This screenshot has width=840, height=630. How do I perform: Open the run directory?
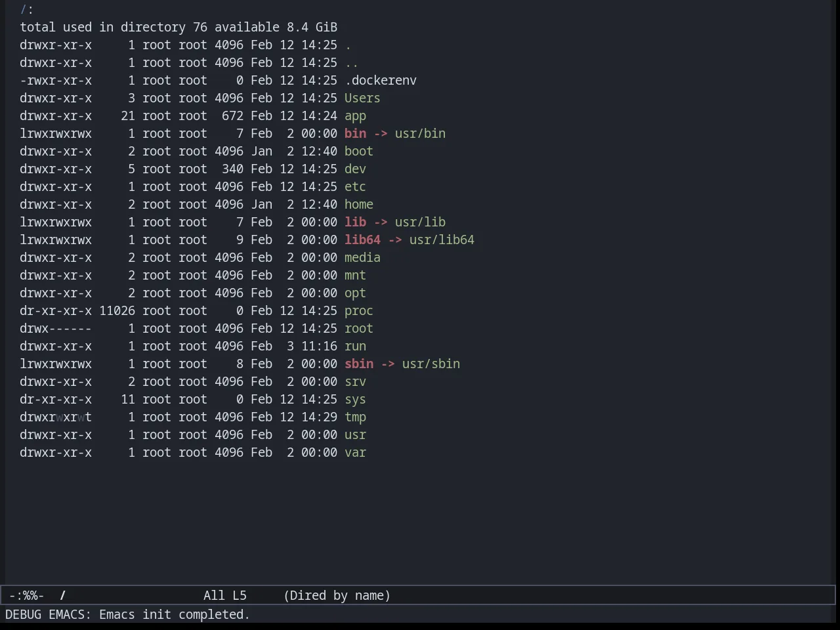click(x=355, y=346)
